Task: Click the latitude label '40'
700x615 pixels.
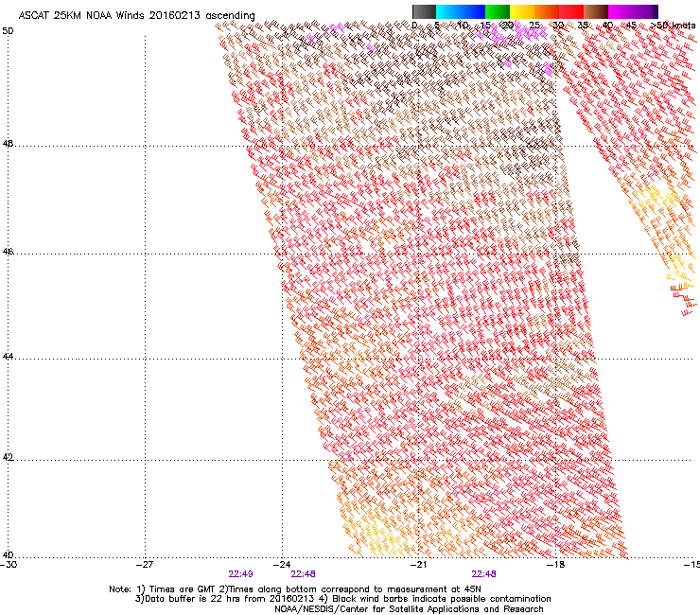Action: [x=8, y=554]
